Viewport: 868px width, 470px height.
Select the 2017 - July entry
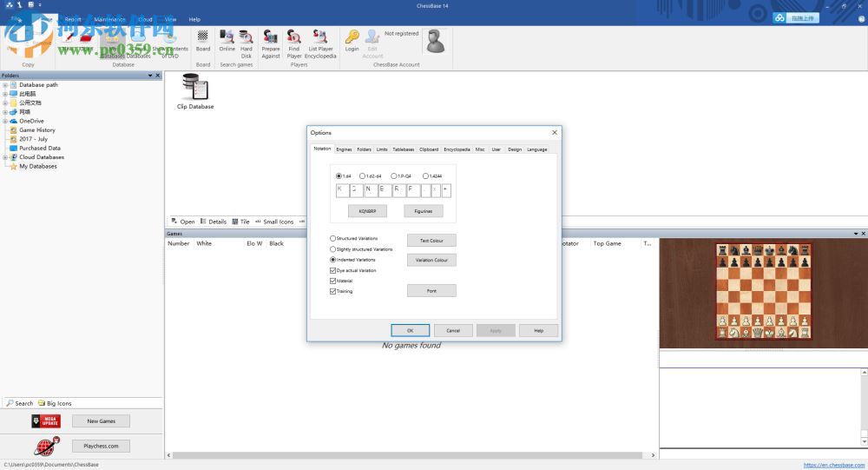point(33,139)
